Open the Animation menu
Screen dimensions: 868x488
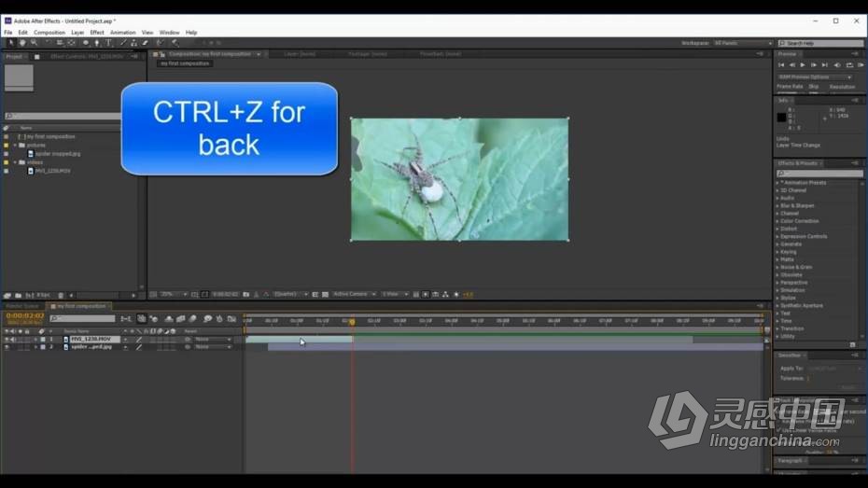tap(123, 33)
